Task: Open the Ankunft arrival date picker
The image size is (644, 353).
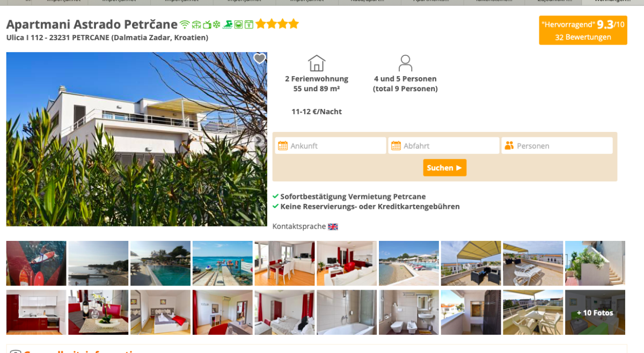Action: [331, 145]
